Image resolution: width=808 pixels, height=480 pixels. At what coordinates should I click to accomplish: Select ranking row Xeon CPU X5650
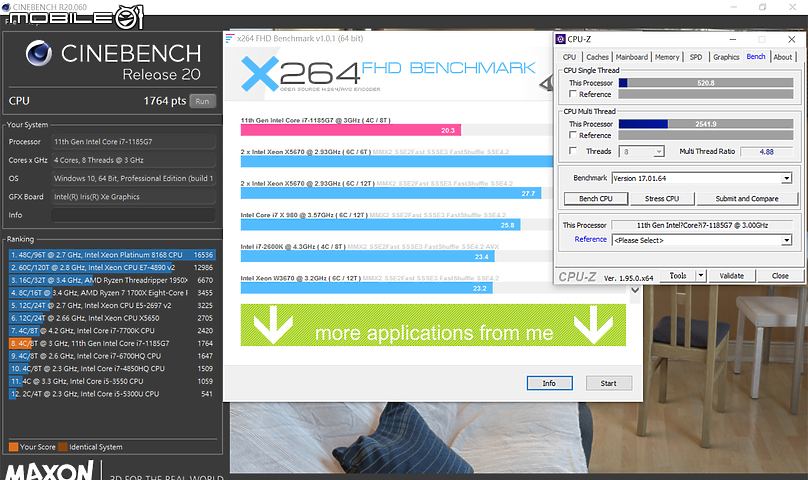112,318
